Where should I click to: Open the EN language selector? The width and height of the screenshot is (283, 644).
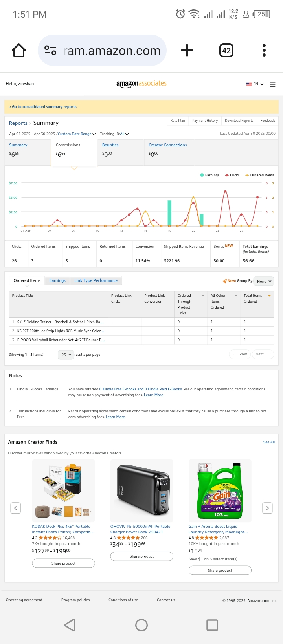[255, 84]
